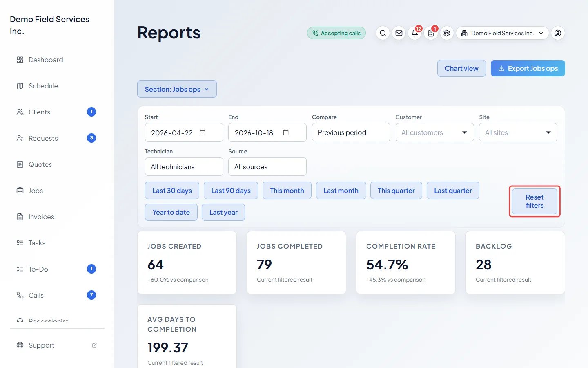
Task: Open the All customers dropdown
Action: point(434,132)
